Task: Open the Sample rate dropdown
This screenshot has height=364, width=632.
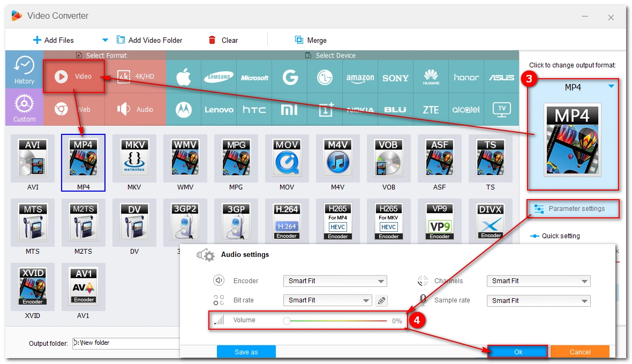Action: pyautogui.click(x=538, y=301)
